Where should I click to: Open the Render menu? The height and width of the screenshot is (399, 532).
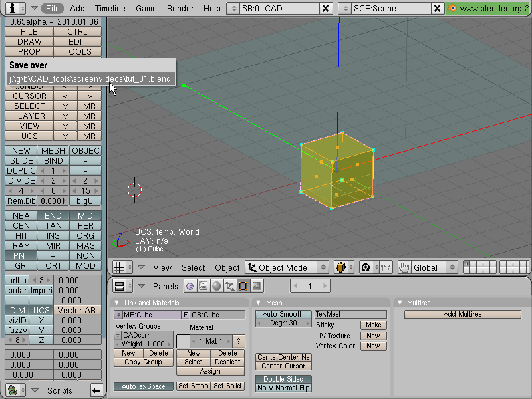click(180, 8)
